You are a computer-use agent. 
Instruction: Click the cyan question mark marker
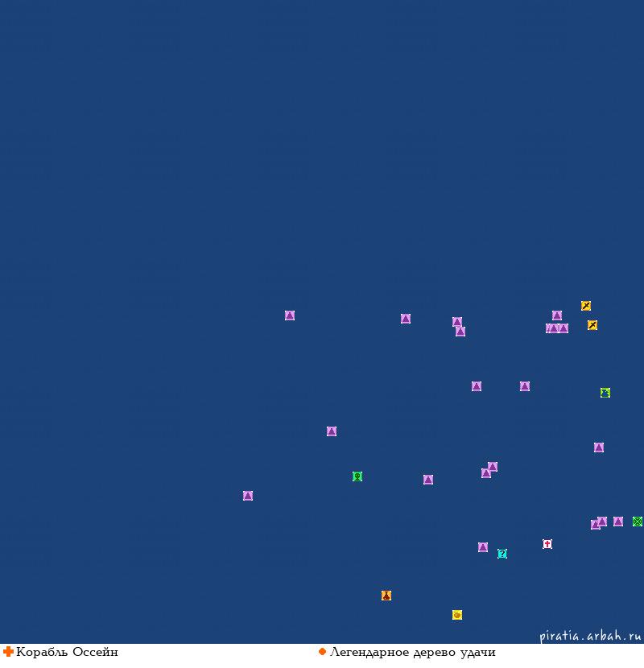pyautogui.click(x=502, y=554)
